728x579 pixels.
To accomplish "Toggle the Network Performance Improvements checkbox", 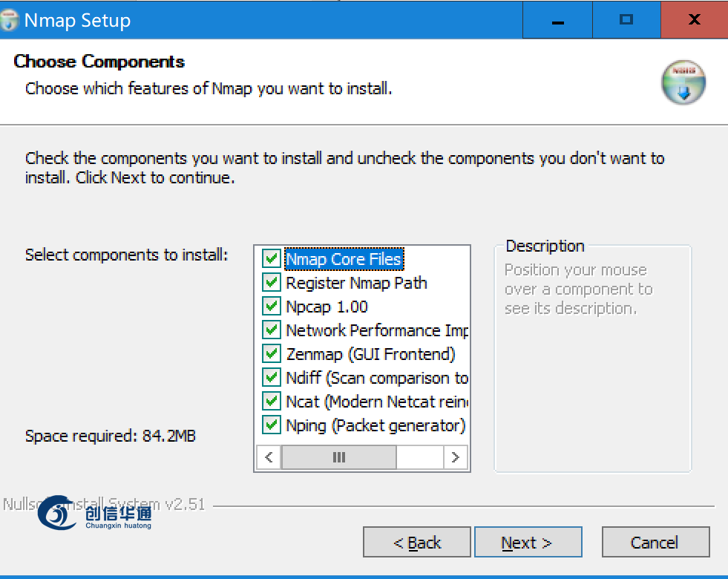I will (271, 330).
